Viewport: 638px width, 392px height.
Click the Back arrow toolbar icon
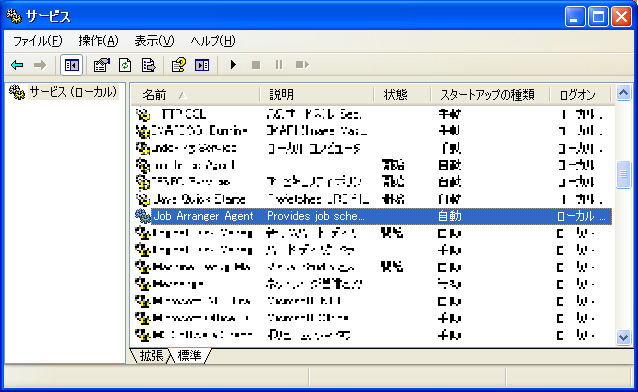click(17, 65)
